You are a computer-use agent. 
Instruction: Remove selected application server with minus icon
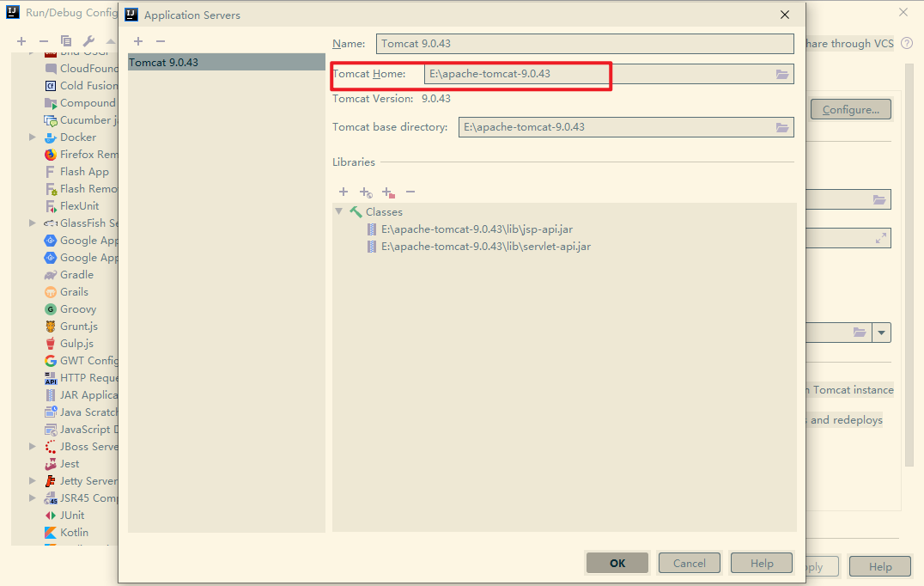click(161, 41)
